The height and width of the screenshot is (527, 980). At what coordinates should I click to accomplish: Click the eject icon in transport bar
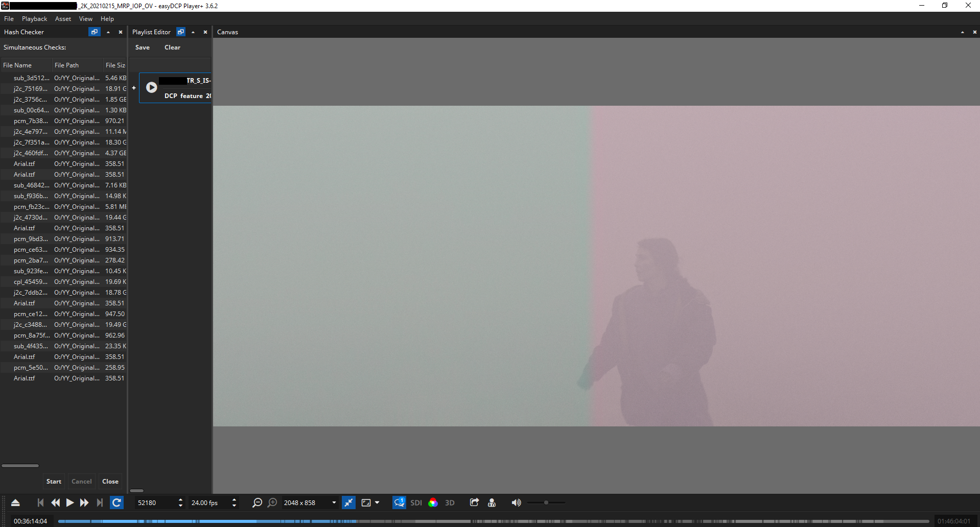(15, 503)
